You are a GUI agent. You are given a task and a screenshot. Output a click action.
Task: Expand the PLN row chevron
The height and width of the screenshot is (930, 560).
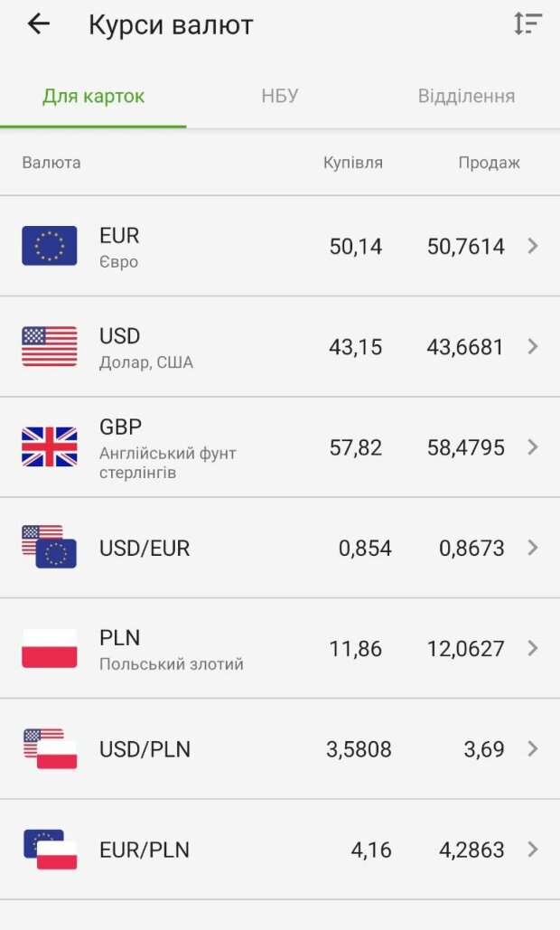pos(533,648)
